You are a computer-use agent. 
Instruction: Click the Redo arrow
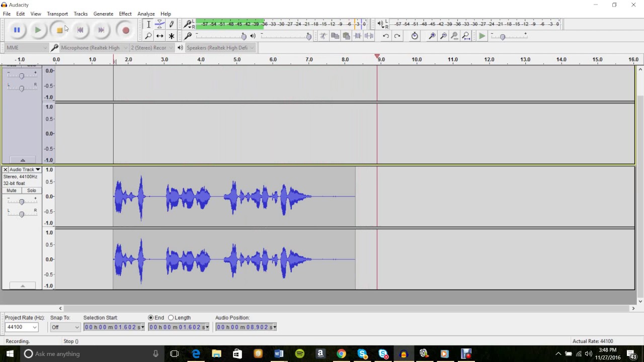coord(397,36)
